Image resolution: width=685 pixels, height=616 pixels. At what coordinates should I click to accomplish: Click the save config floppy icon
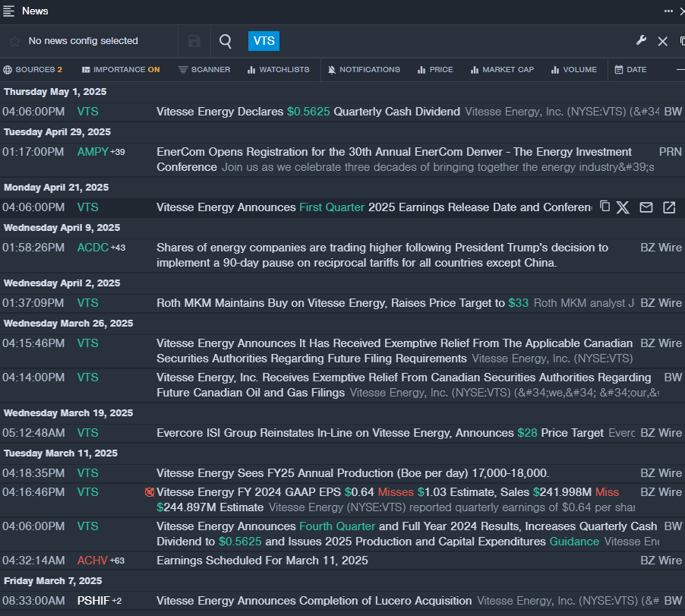(x=194, y=41)
